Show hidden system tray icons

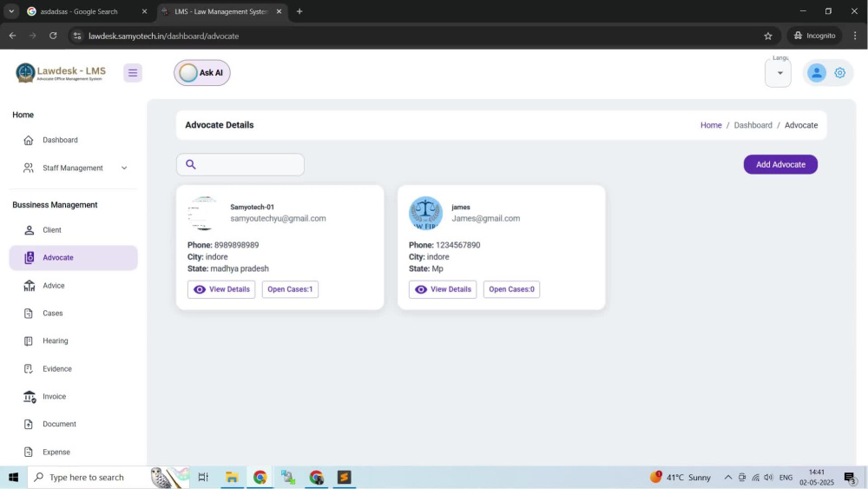pyautogui.click(x=728, y=477)
